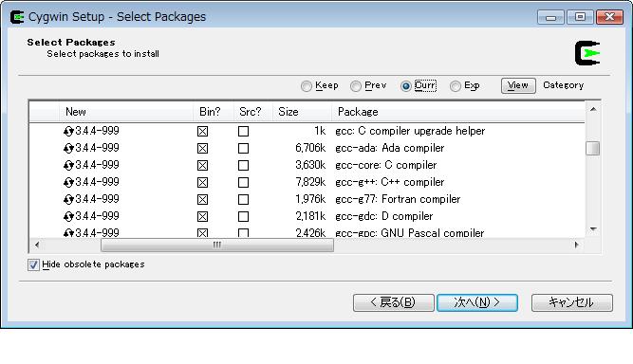Click the vertical scrollbar thumb
The width and height of the screenshot is (633, 364).
pyautogui.click(x=593, y=148)
